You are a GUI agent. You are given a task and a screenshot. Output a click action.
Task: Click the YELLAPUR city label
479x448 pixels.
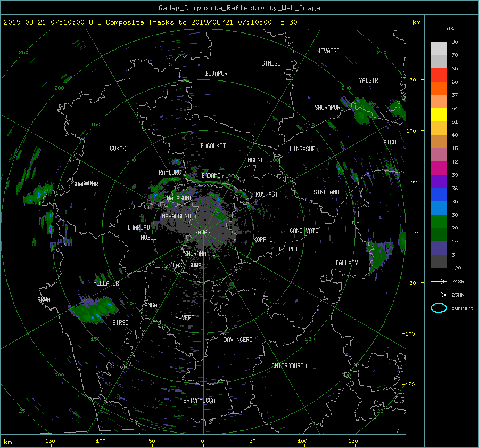point(106,283)
